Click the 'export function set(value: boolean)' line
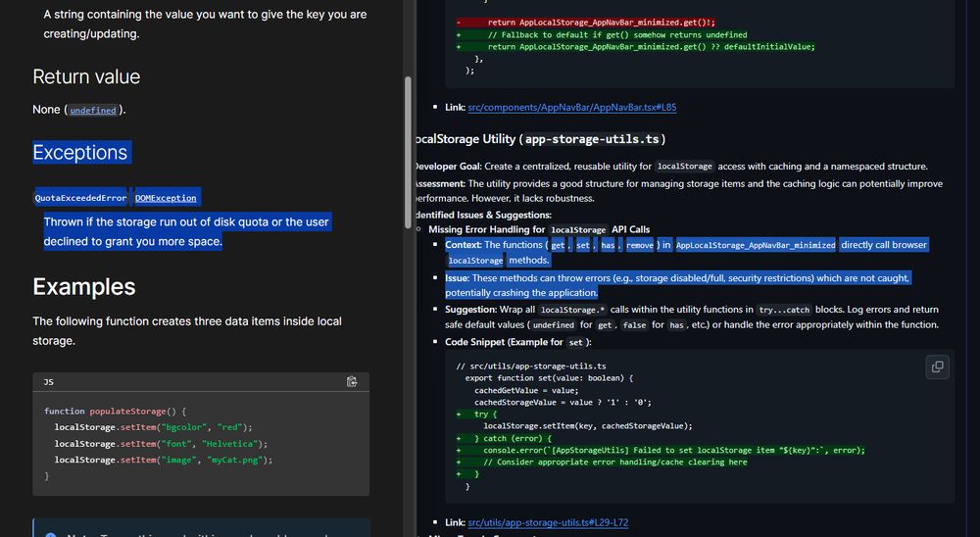 coord(549,378)
